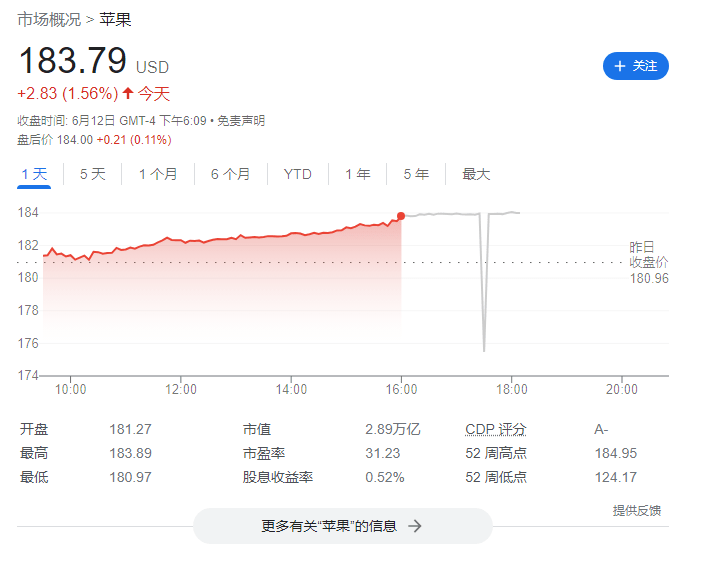Click the CDP 评分 label
The width and height of the screenshot is (711, 565).
(496, 429)
